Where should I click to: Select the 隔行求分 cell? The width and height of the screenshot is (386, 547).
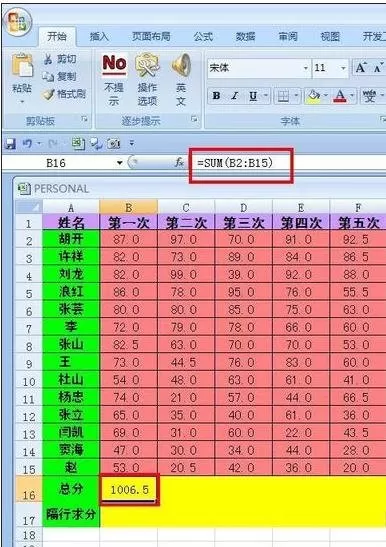pos(71,515)
